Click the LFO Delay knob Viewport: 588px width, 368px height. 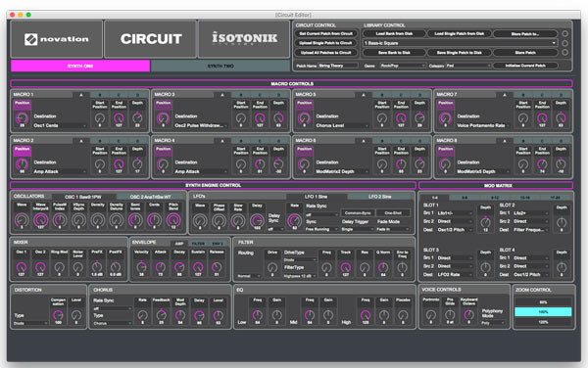(x=257, y=220)
